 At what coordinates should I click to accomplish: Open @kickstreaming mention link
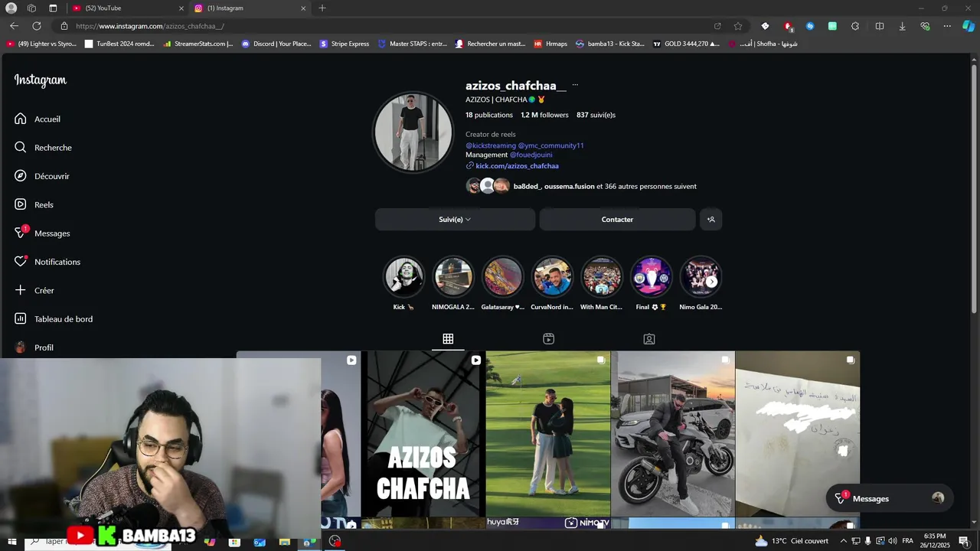(491, 145)
